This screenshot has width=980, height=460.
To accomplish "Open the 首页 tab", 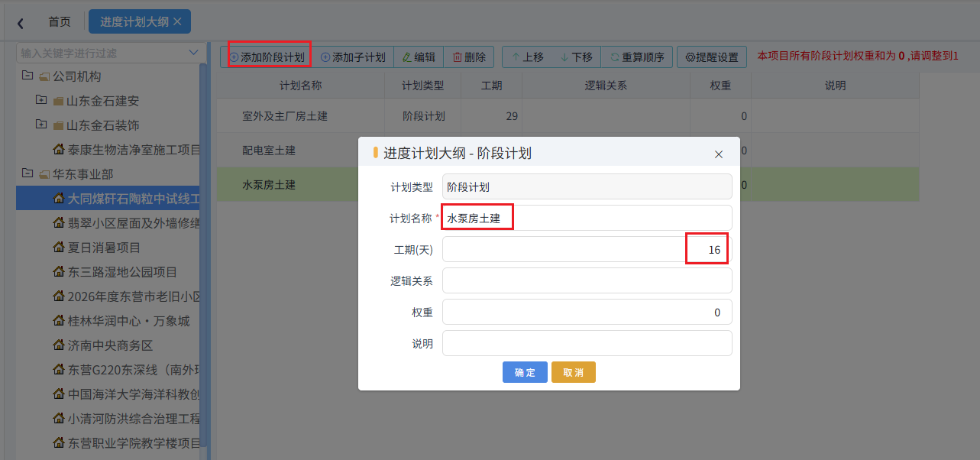I will (60, 21).
